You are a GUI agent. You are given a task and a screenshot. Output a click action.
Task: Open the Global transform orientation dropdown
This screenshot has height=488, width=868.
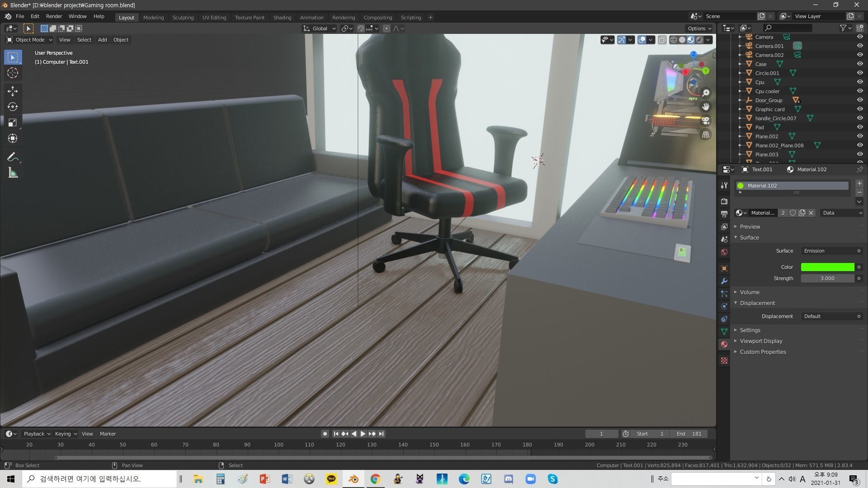click(319, 28)
